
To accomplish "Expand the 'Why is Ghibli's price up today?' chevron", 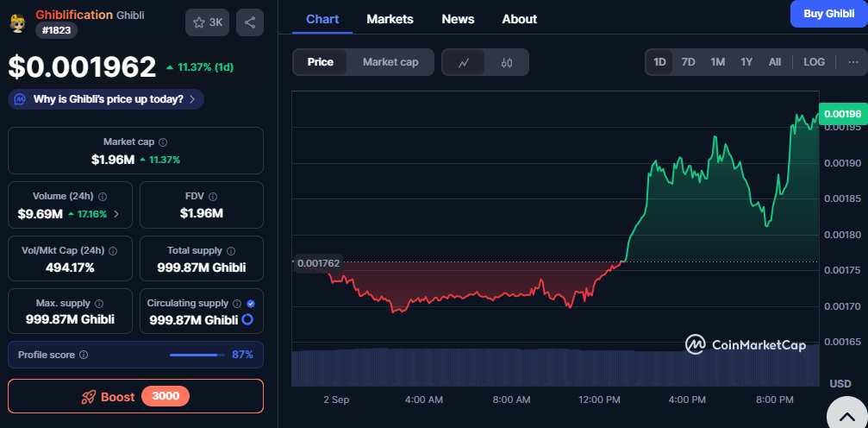I will coord(192,100).
